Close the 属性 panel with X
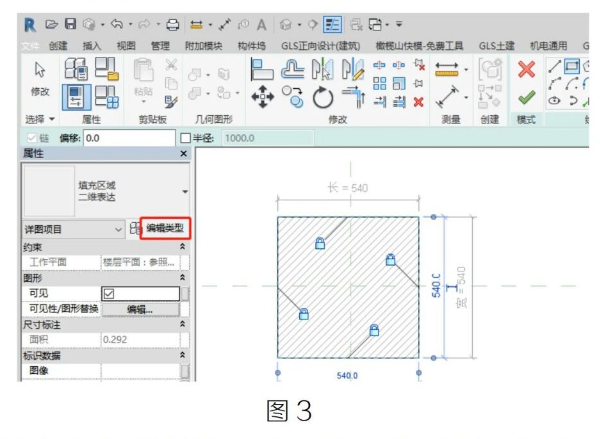 coord(184,153)
